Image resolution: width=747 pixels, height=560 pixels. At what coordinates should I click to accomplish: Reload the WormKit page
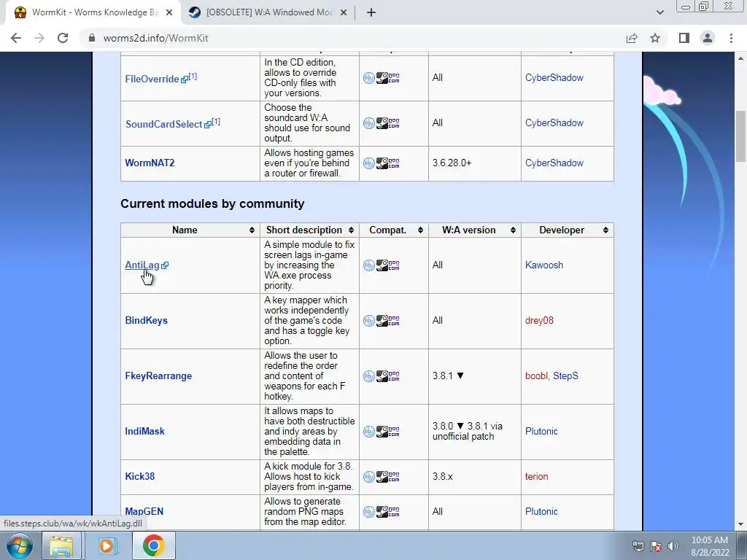(63, 38)
